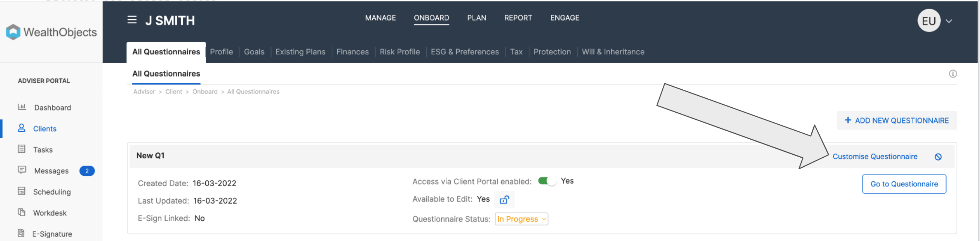Click Client in the breadcrumb

pyautogui.click(x=173, y=92)
